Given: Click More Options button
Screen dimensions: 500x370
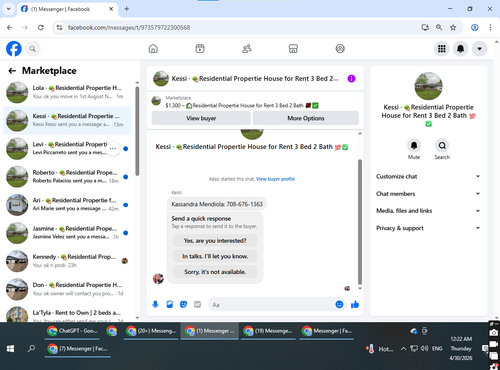Looking at the screenshot, I should coord(306,118).
